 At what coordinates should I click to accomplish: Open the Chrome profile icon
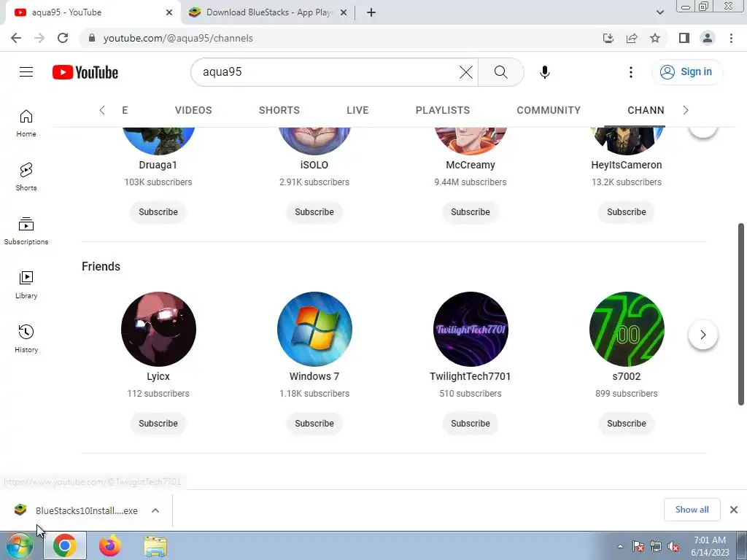point(708,38)
